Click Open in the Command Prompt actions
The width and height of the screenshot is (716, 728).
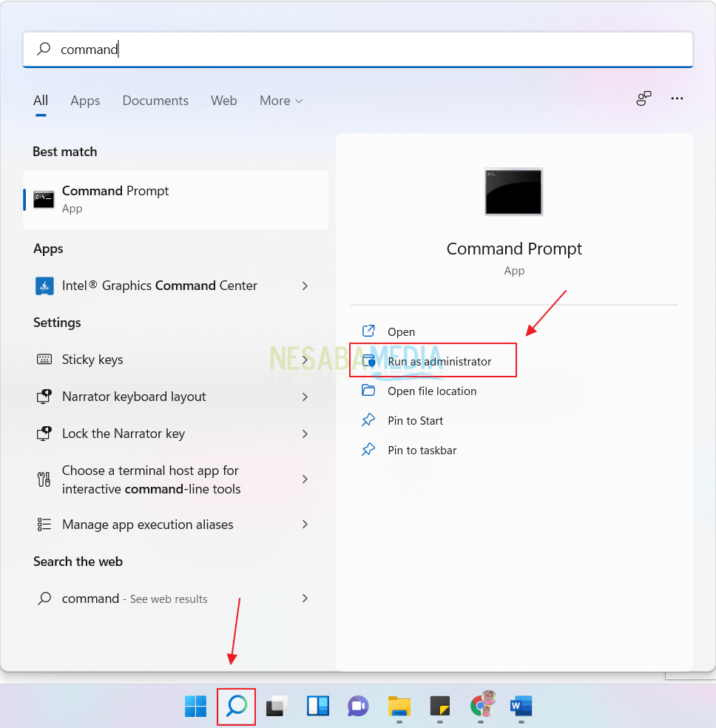click(x=402, y=332)
